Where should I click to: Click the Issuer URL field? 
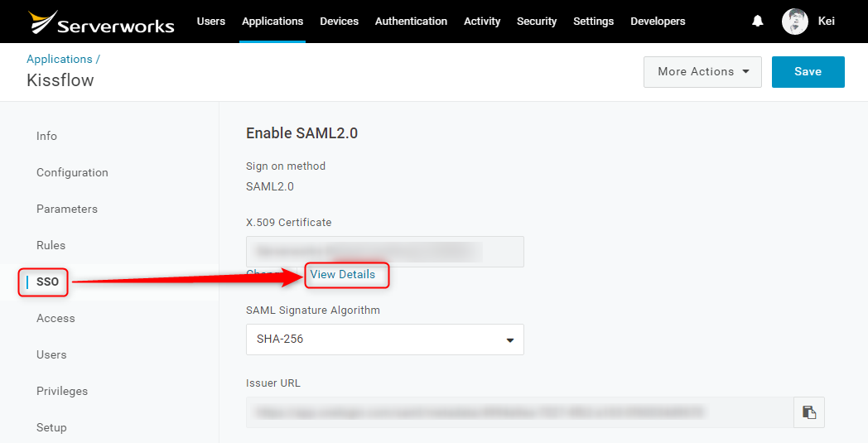point(520,412)
